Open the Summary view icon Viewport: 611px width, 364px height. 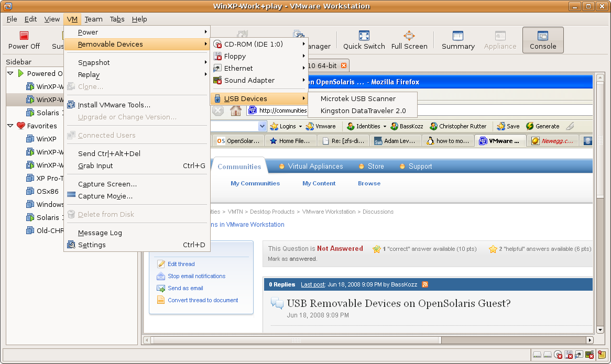click(457, 36)
